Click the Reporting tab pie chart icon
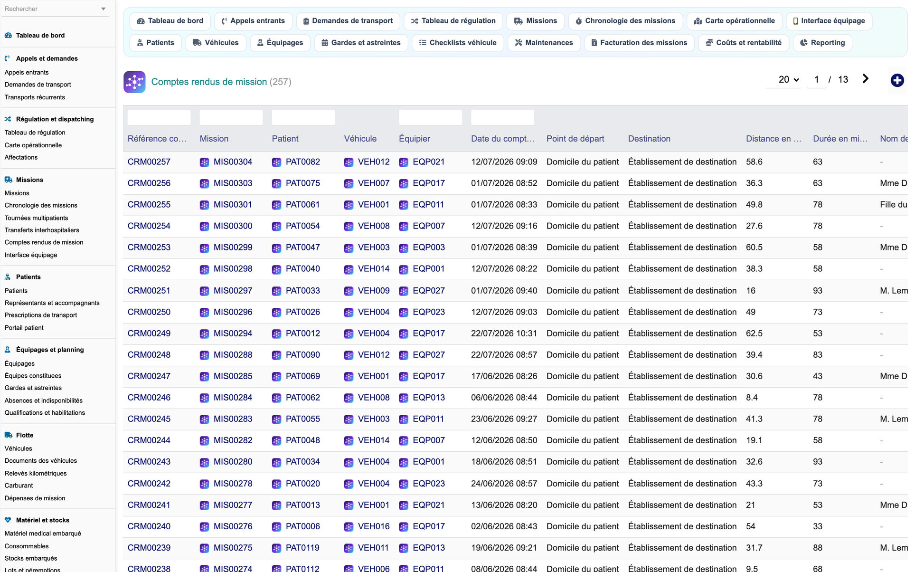Image resolution: width=924 pixels, height=572 pixels. coord(804,43)
